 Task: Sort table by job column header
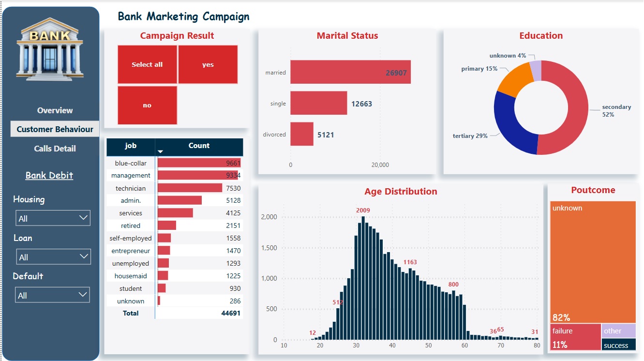(x=131, y=146)
